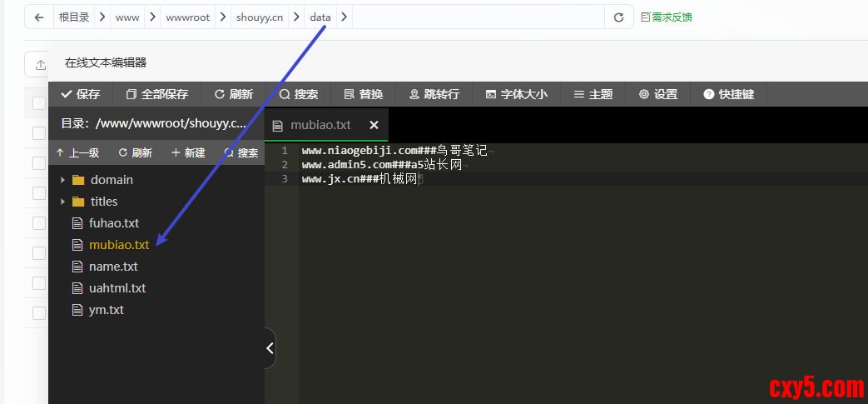Click 上一级 to go up a directory

point(77,153)
